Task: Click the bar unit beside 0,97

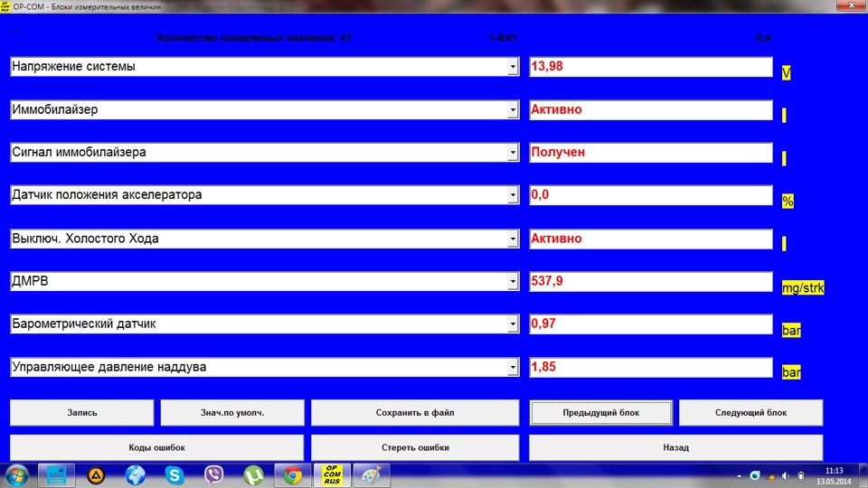Action: click(x=791, y=331)
